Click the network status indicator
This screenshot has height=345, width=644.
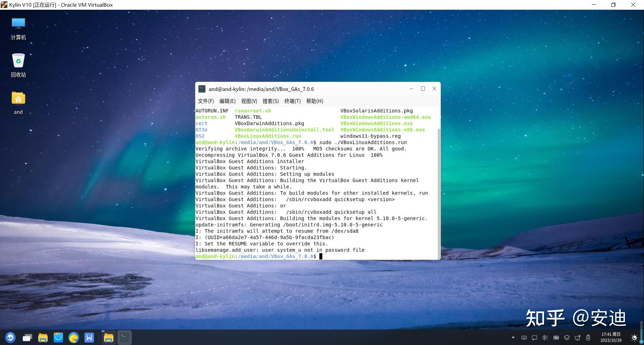click(578, 338)
